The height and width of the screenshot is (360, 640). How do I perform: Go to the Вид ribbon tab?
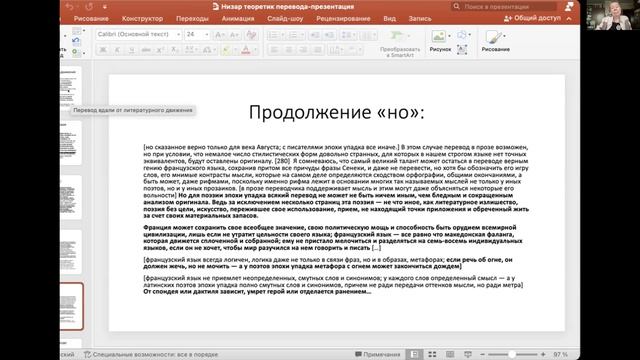389,19
